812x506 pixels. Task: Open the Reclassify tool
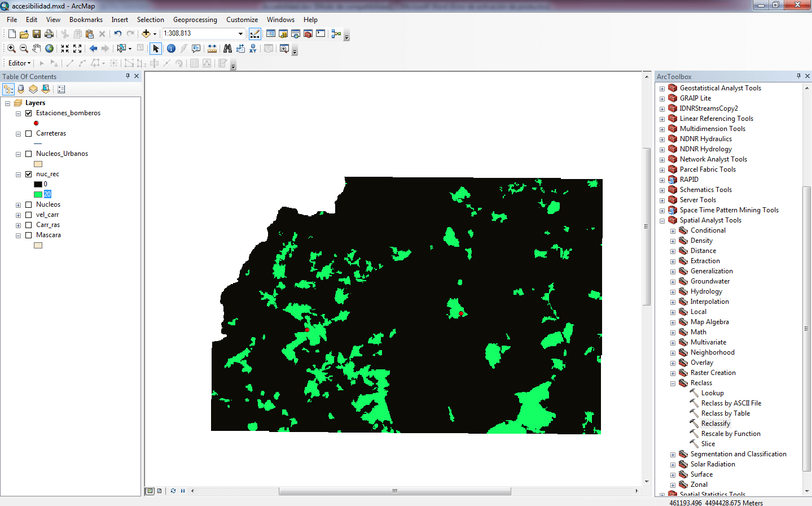(715, 424)
